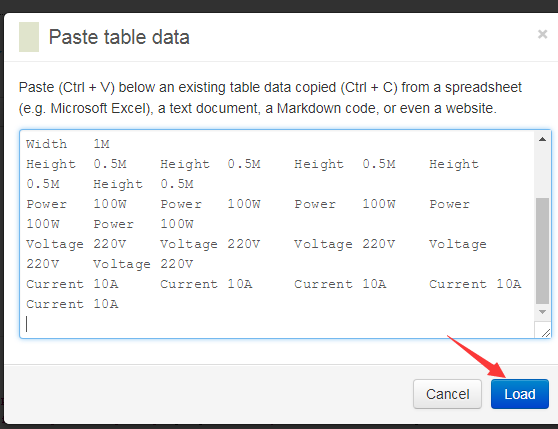
Task: Click the gray scrollbar thumb in the textarea
Action: tap(542, 251)
